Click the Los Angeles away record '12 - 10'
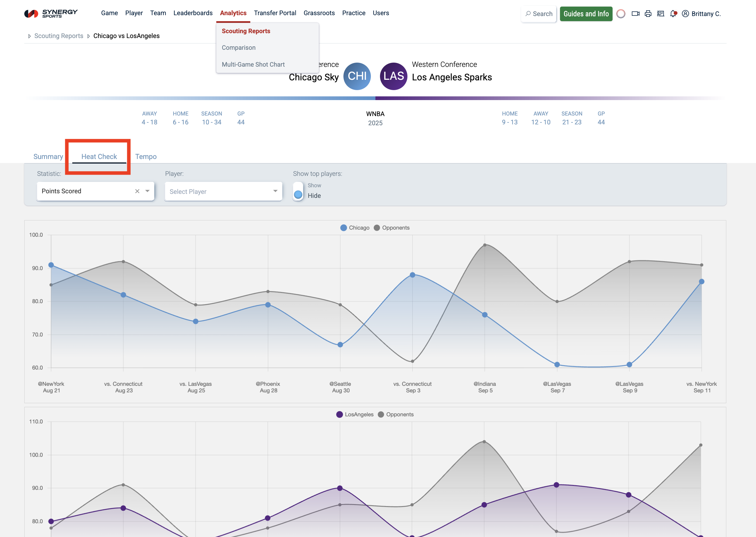This screenshot has width=756, height=537. coord(541,122)
